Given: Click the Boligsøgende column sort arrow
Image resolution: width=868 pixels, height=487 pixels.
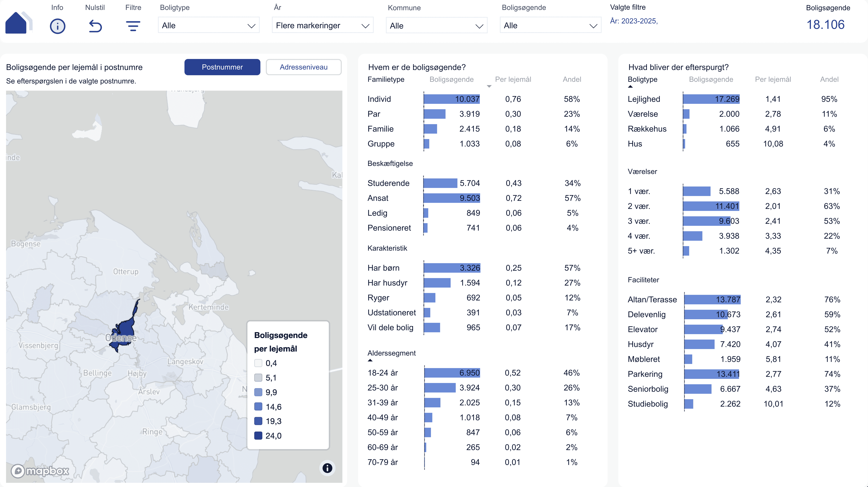Looking at the screenshot, I should click(x=489, y=87).
